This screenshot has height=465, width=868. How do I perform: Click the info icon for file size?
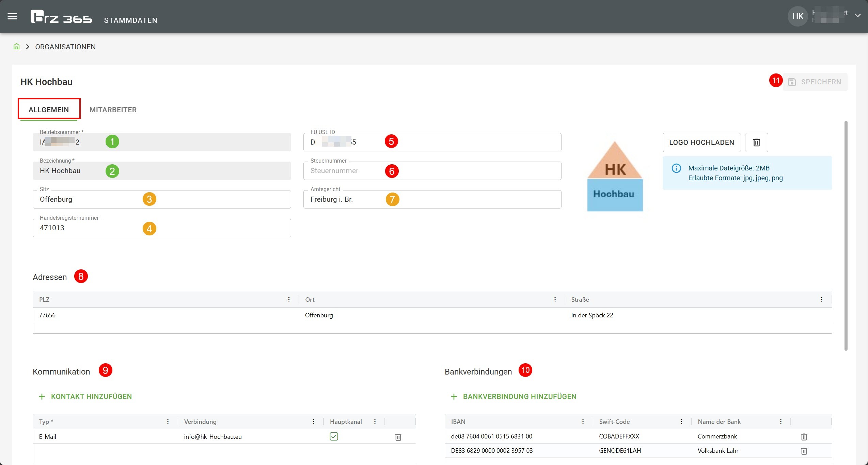point(676,168)
